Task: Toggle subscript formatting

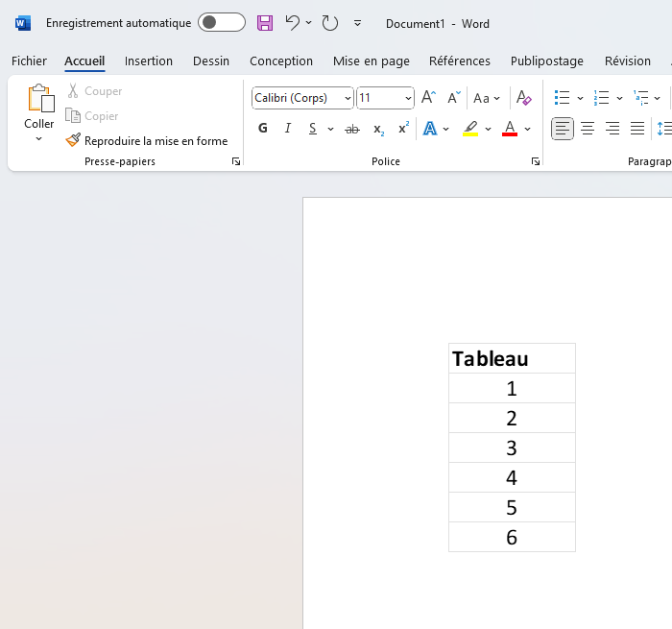Action: point(378,129)
